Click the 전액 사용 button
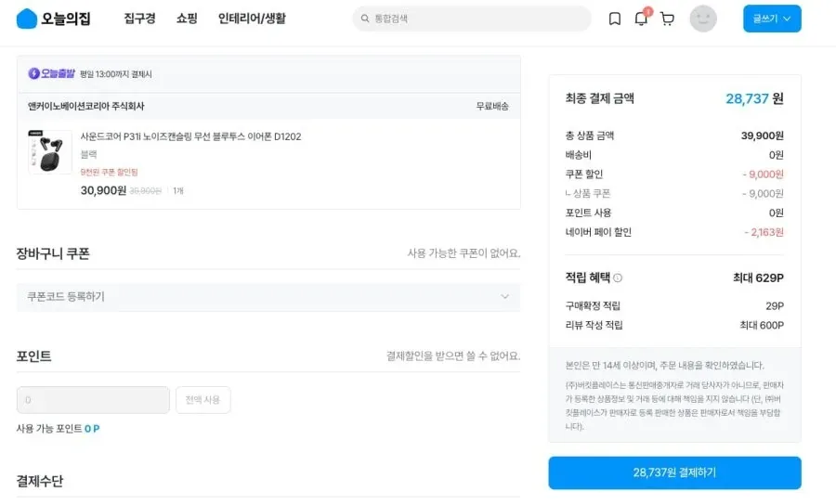836x504 pixels. (x=203, y=400)
